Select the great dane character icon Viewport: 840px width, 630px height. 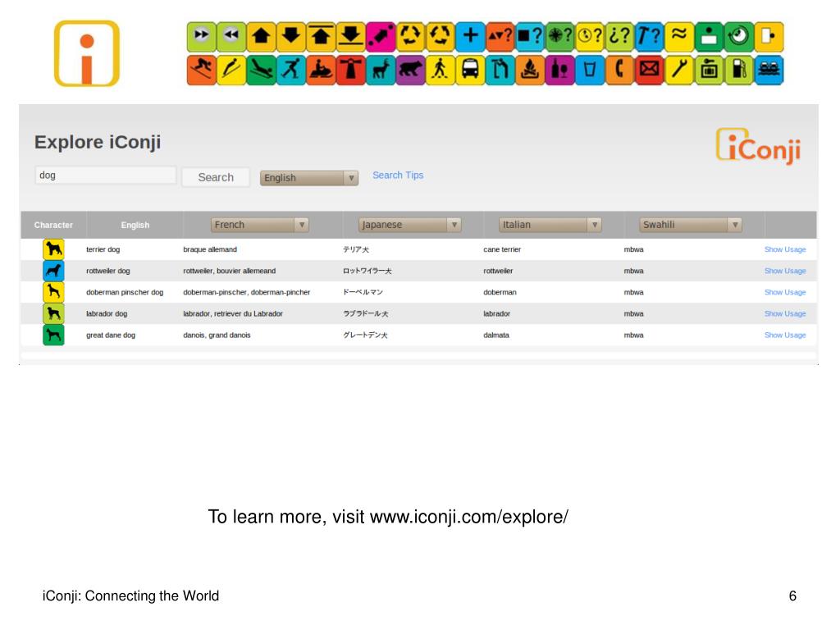pos(53,335)
